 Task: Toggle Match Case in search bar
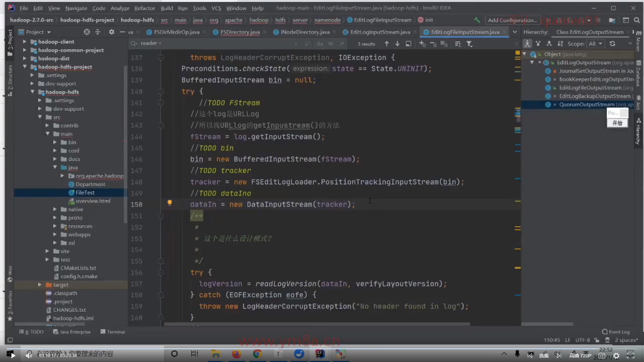(320, 44)
